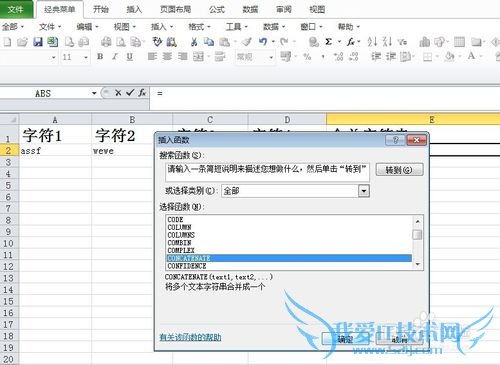Screen dimensions: 500x365
Task: Click the Center alignment icon
Action: pos(167,56)
